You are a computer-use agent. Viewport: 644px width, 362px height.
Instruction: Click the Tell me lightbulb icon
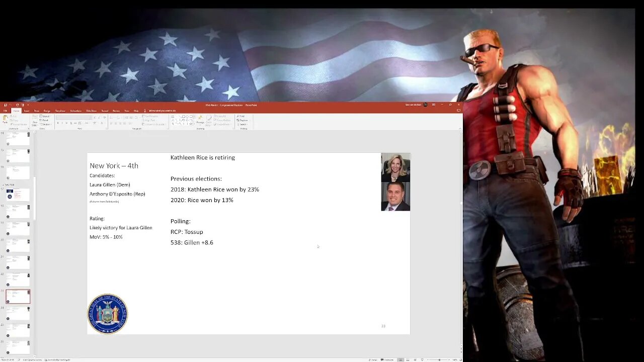coord(145,111)
